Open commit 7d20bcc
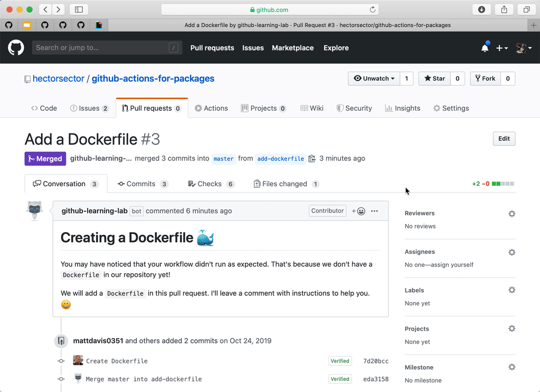This screenshot has height=392, width=540. click(x=376, y=361)
